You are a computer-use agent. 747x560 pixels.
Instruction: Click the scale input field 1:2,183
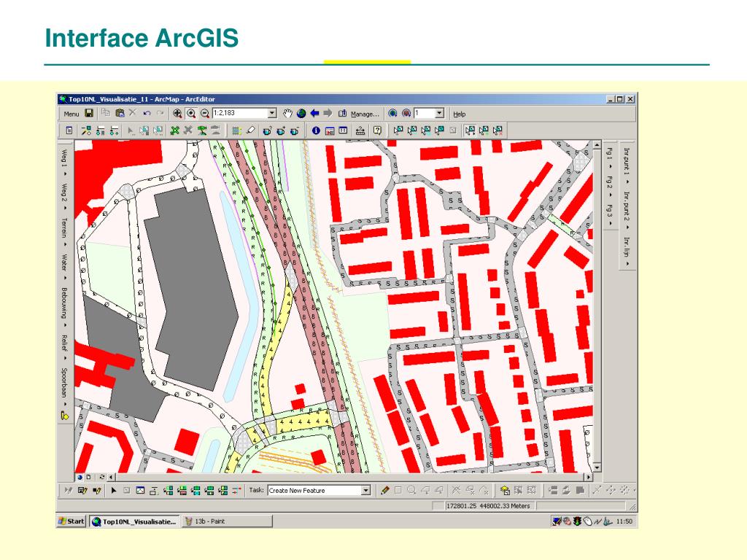[x=240, y=113]
